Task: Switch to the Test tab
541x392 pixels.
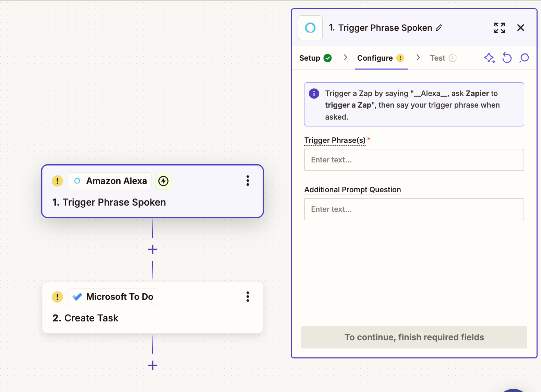Action: tap(443, 58)
